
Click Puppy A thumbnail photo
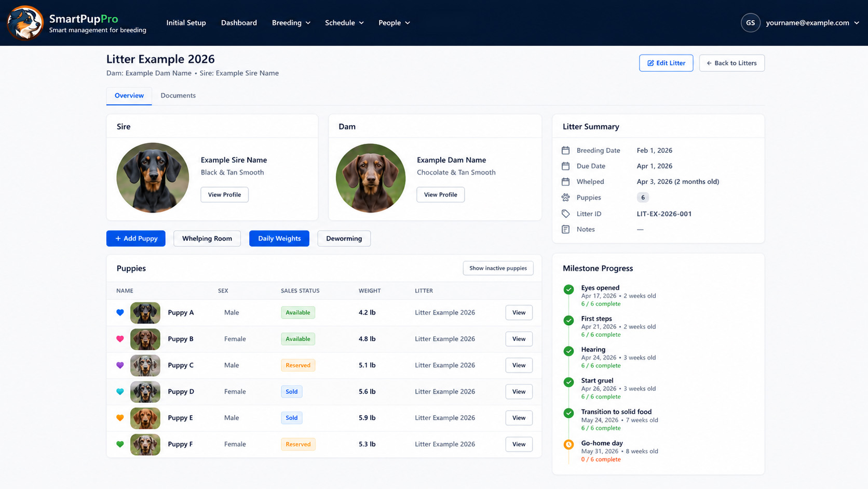coord(145,313)
